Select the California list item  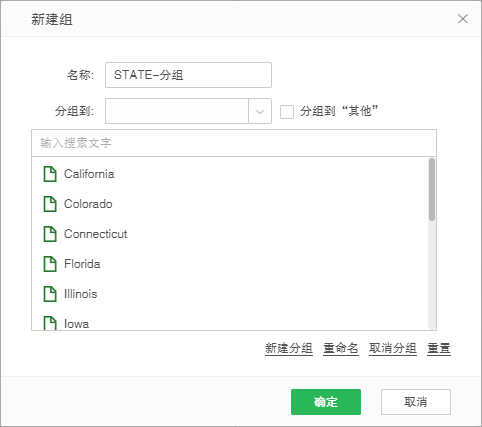point(230,174)
